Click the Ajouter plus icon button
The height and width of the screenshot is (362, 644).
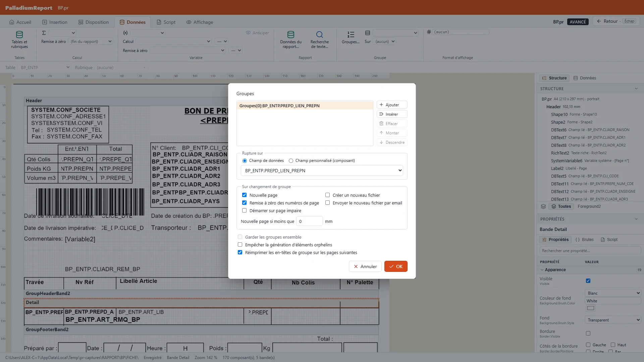392,105
